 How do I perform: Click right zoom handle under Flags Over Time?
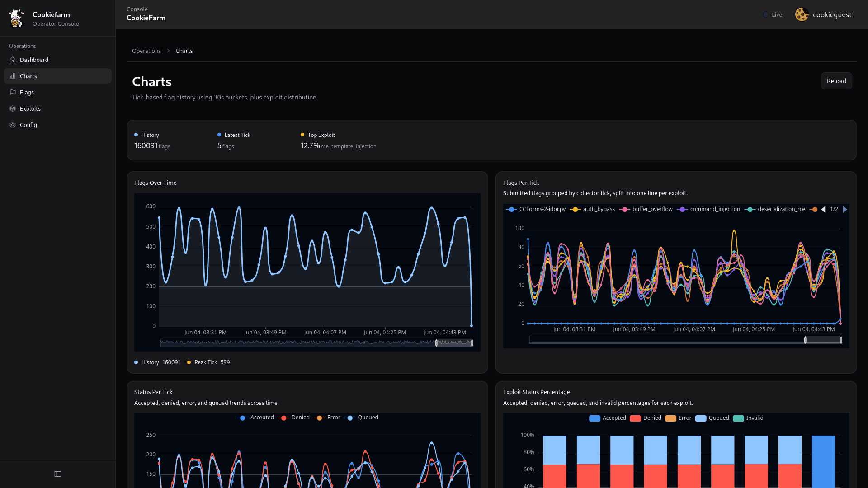click(472, 343)
